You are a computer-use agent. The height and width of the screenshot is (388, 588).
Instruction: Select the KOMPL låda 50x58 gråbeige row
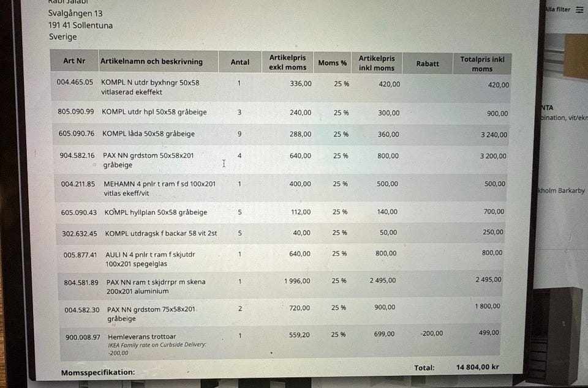coord(145,133)
